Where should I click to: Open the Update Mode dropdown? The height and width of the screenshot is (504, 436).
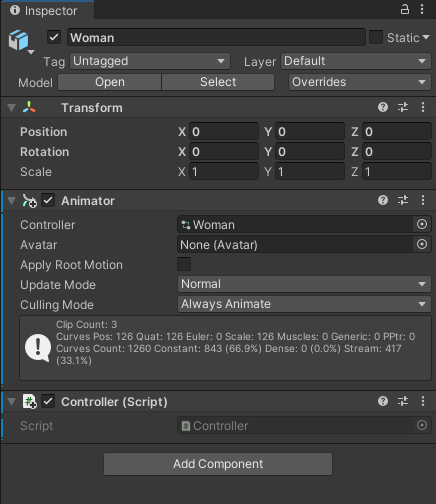(x=304, y=284)
